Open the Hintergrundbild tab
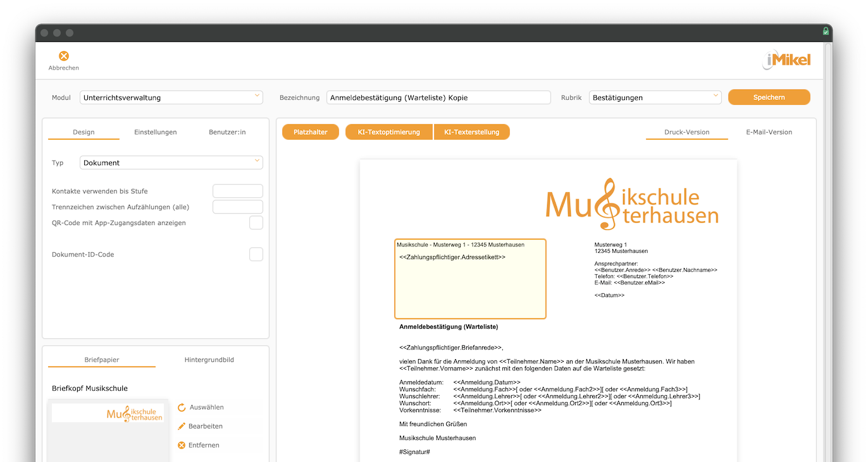The width and height of the screenshot is (868, 462). pyautogui.click(x=209, y=360)
